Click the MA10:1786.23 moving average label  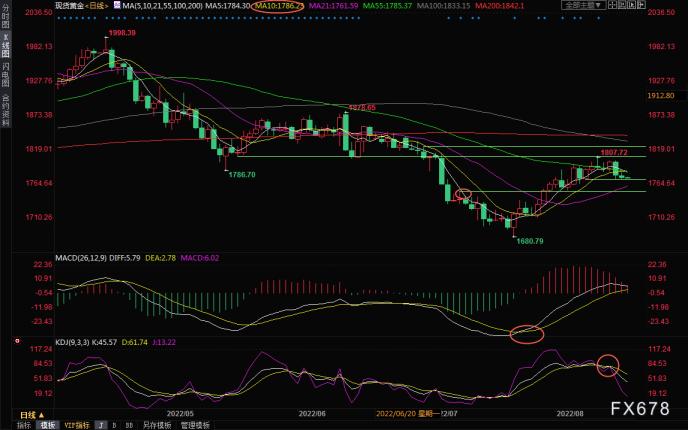[x=282, y=6]
